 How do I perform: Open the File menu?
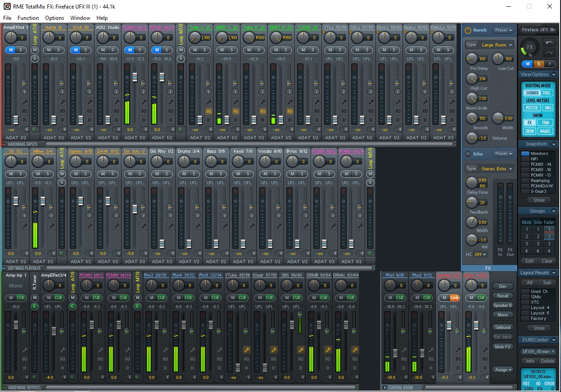(x=7, y=18)
